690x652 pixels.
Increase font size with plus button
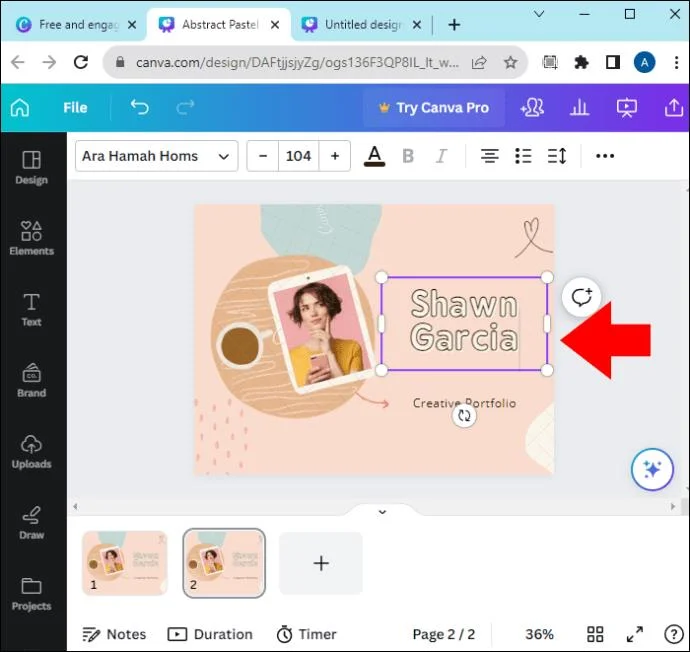(335, 156)
